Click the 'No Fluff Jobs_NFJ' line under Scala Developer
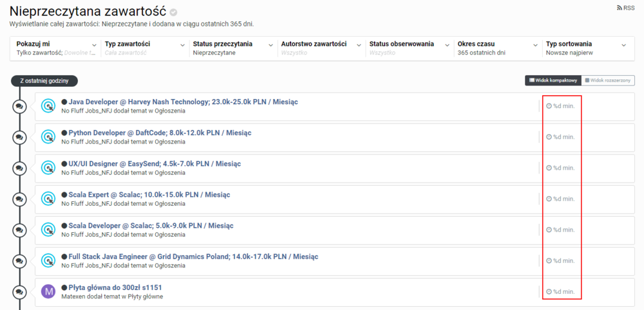This screenshot has width=644, height=310. point(123,235)
